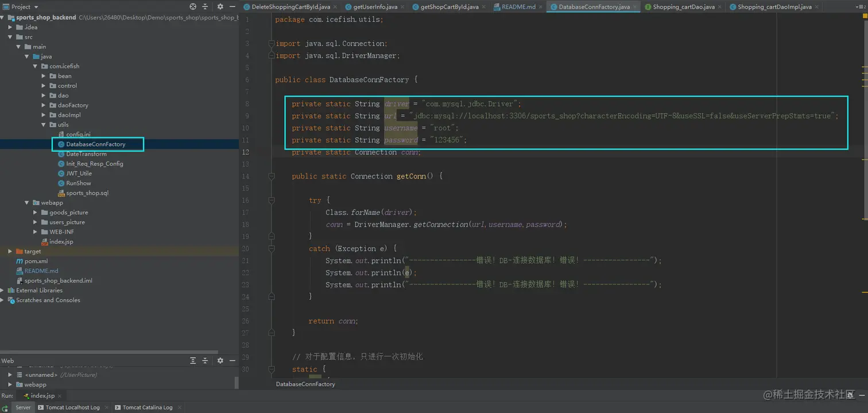Click the DatabaseConnFactory breadcrumb below editor

tap(305, 384)
